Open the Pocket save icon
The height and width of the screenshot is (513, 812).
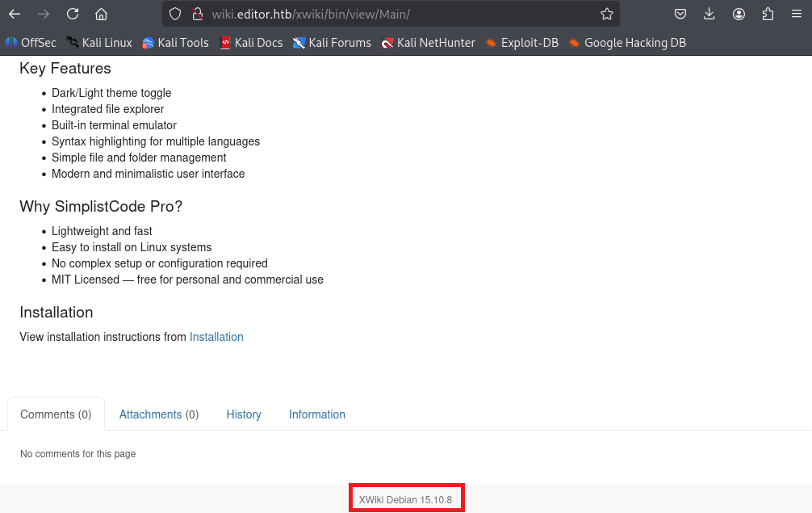[680, 14]
